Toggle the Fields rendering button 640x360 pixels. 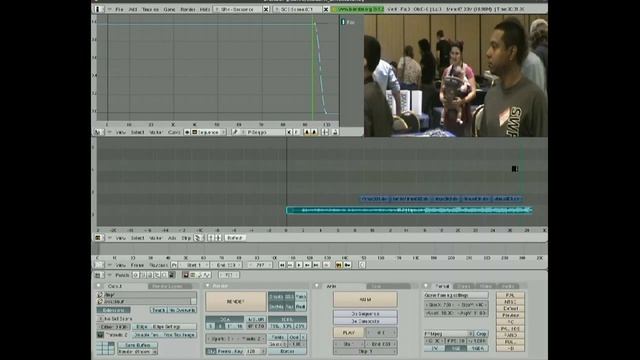pos(277,338)
